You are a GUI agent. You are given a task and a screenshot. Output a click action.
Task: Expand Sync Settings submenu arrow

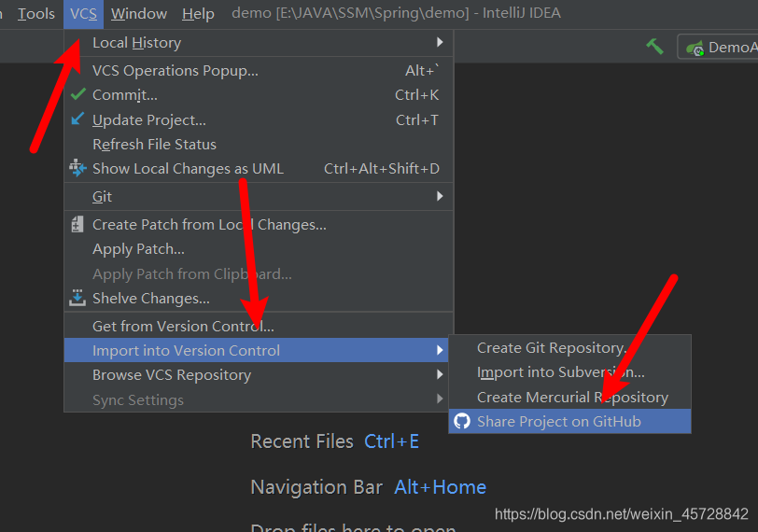440,399
